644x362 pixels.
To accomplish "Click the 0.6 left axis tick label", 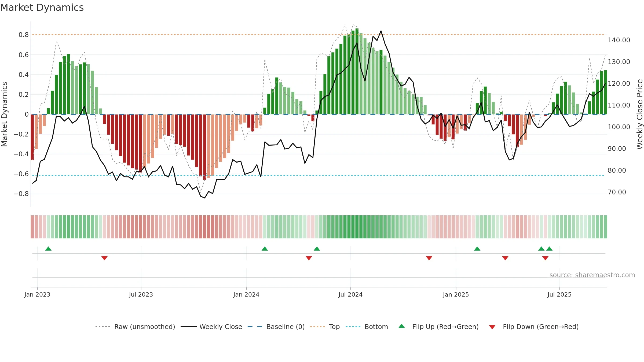I will [x=24, y=55].
